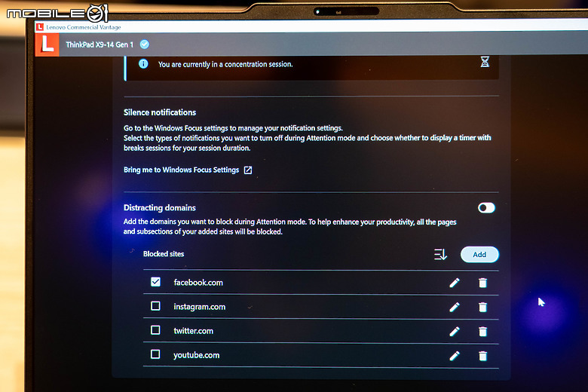588x392 pixels.
Task: Click the ThinkPad X9-14 Gen 1 device name
Action: [100, 44]
